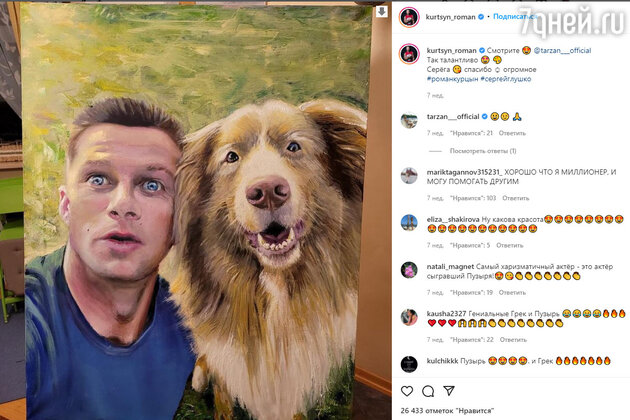Click natali_magnet's profile avatar
The width and height of the screenshot is (630, 420).
pyautogui.click(x=409, y=270)
